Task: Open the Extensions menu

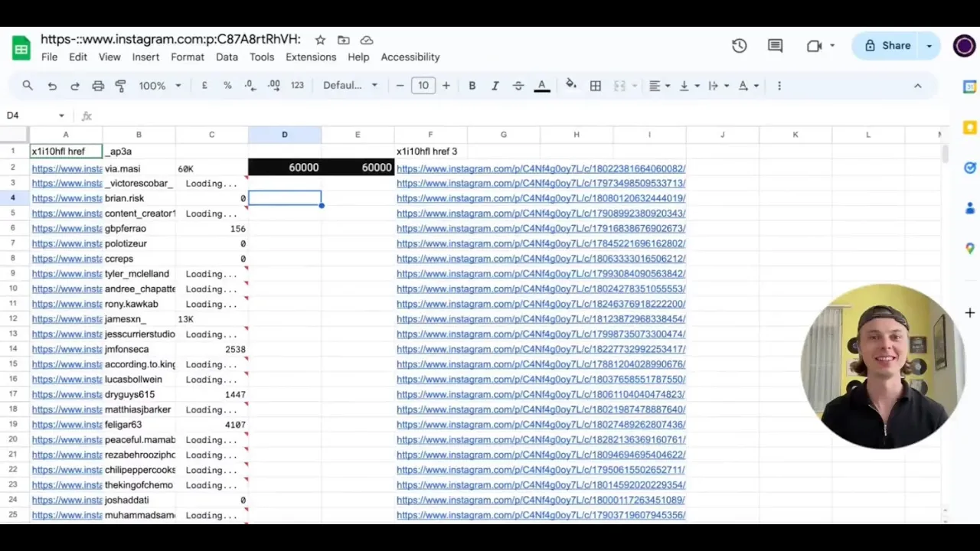Action: [x=311, y=57]
